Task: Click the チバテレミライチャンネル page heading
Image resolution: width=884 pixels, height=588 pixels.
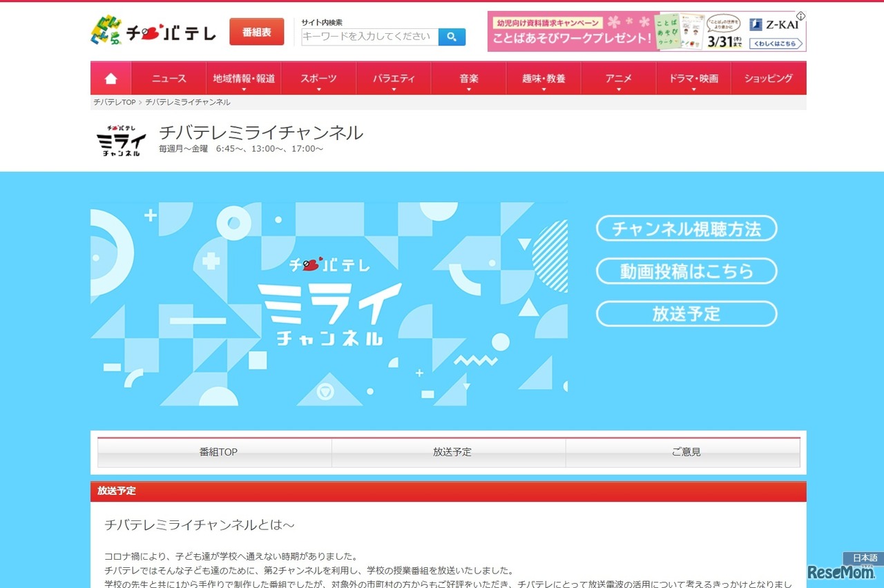Action: (261, 133)
